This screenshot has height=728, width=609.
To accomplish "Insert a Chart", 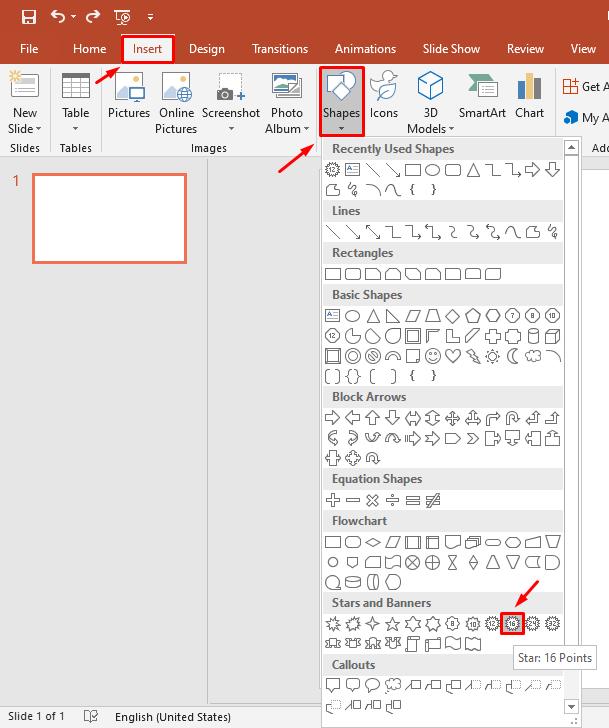I will pos(529,96).
